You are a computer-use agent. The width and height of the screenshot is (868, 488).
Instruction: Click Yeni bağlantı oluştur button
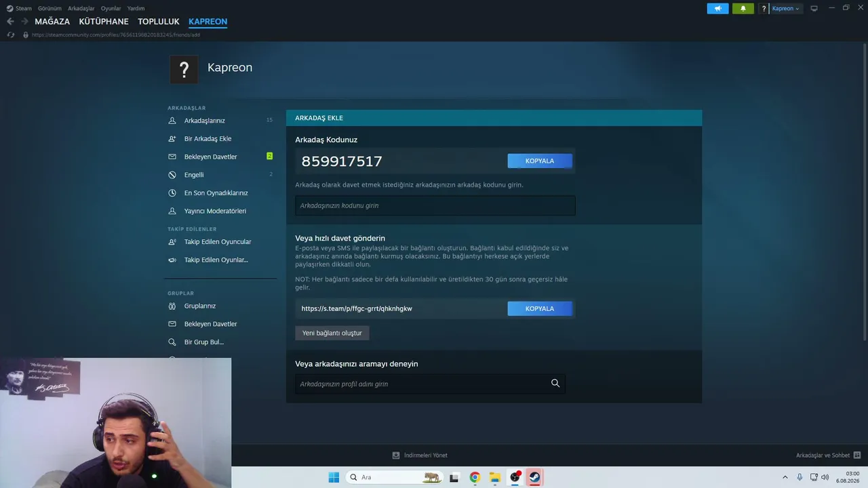coord(332,333)
